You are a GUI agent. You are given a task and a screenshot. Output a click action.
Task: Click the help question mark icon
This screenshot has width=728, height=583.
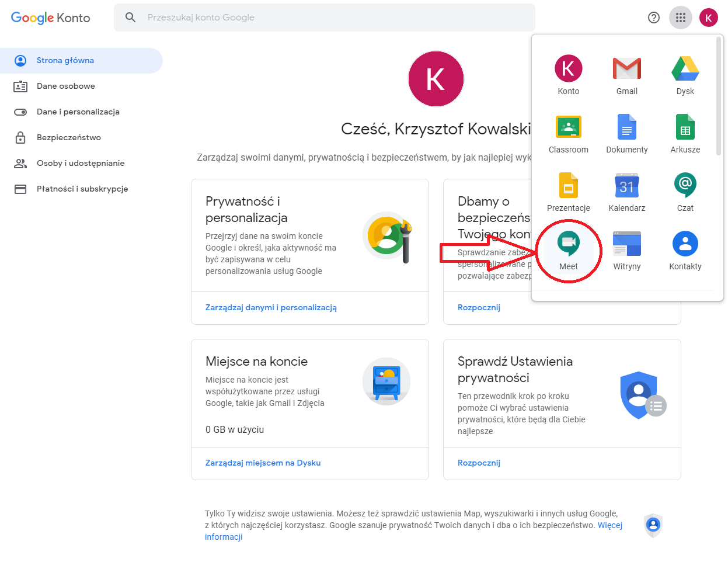pos(654,18)
